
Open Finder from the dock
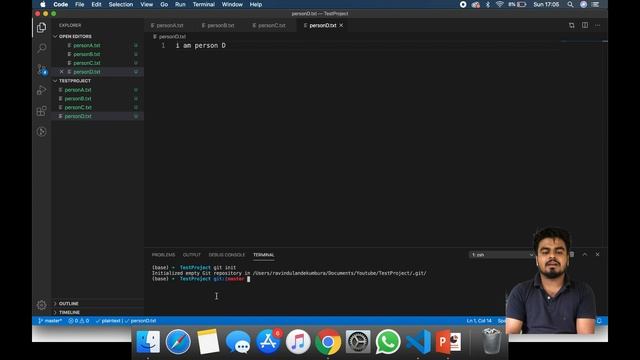click(148, 342)
